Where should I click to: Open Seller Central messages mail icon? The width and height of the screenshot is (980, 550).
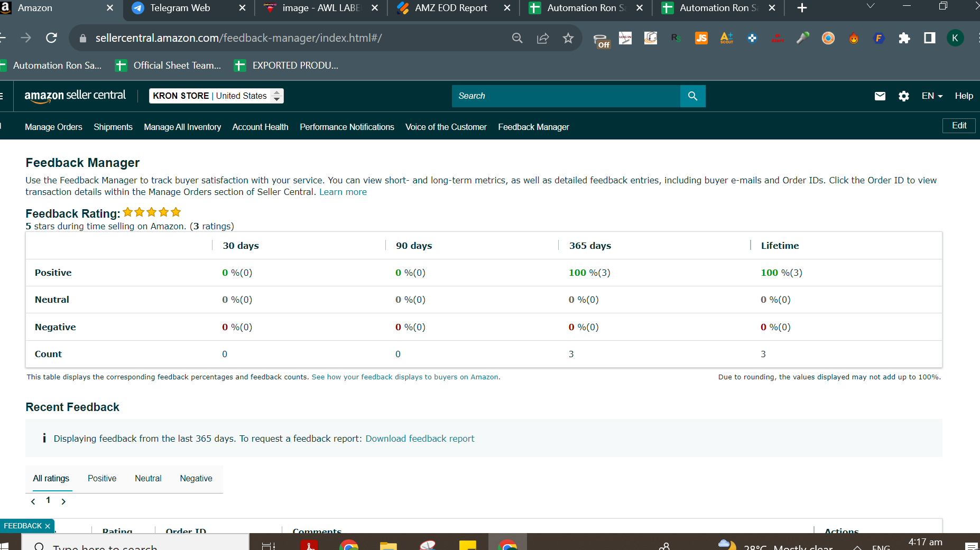880,96
